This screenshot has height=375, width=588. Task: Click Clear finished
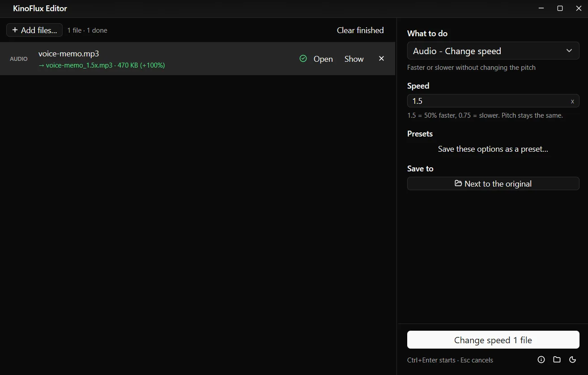click(360, 30)
